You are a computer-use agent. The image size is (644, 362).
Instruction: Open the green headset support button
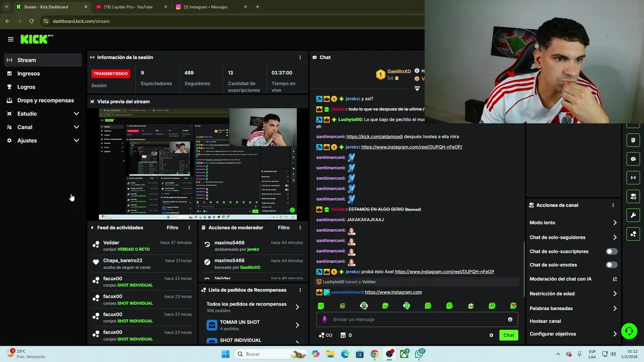629,331
